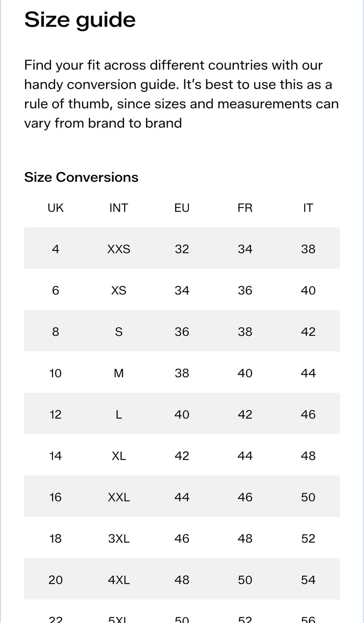Select UK size 6 cell

point(55,290)
